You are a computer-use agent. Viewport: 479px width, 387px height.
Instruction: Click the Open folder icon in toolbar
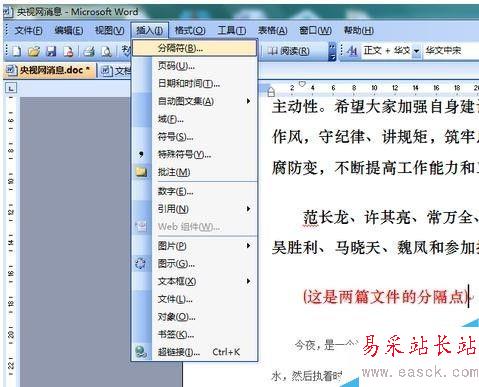click(34, 51)
